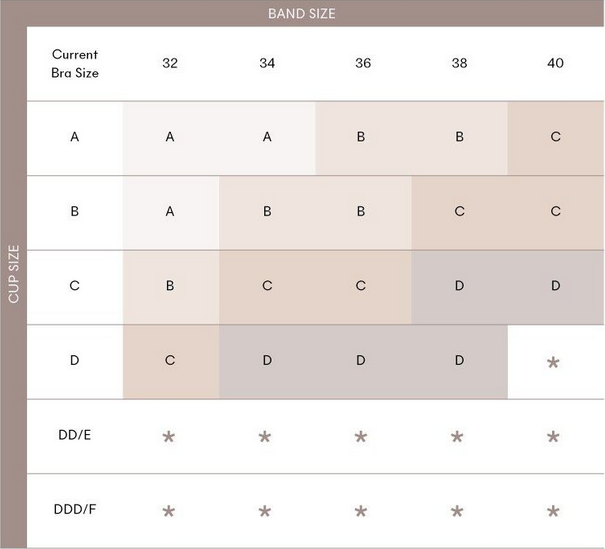Click the asterisk for DDD/F, band 32

tap(169, 512)
